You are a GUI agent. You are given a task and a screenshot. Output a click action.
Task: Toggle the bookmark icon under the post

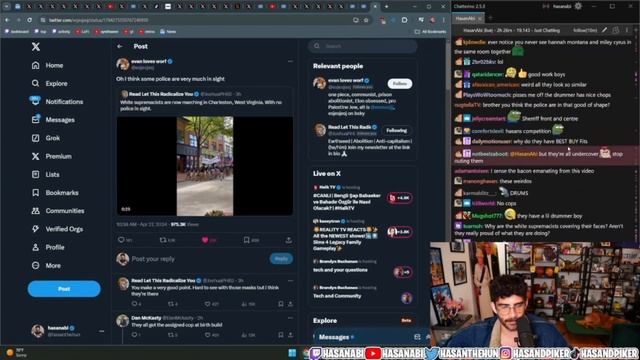coord(247,240)
